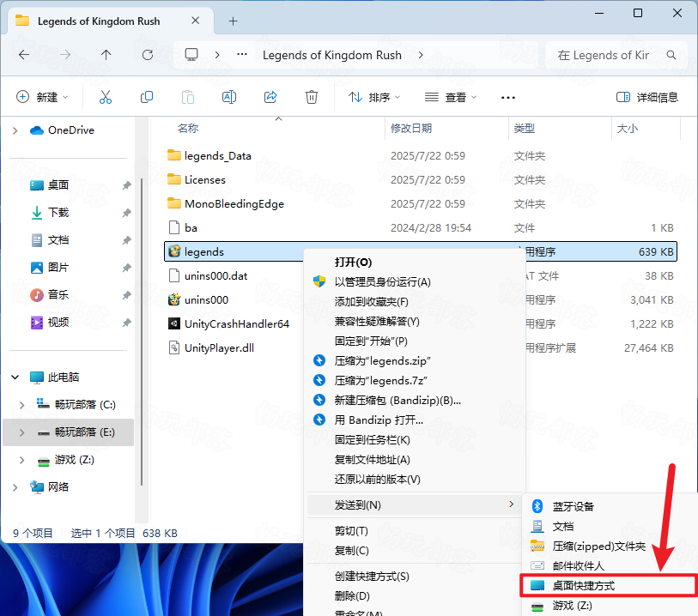Expand breadcrumb chevron after Legends of Kingdom Rush
Image resolution: width=698 pixels, height=616 pixels.
(x=421, y=55)
